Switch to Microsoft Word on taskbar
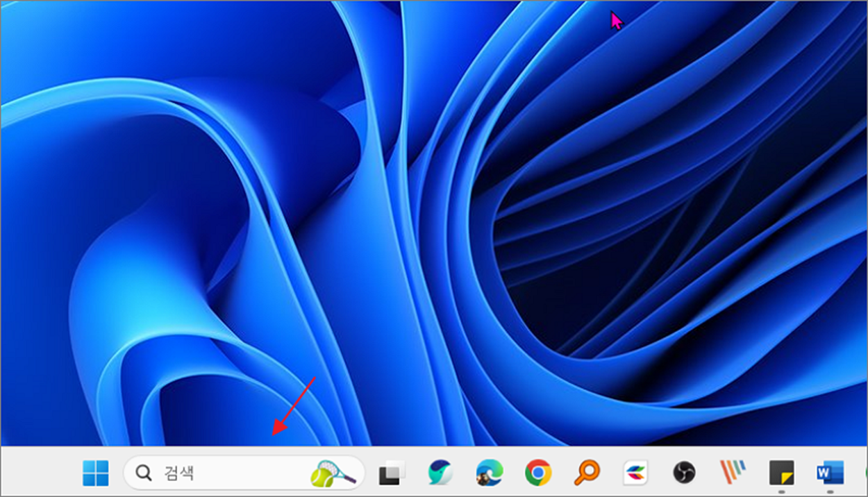 [830, 473]
